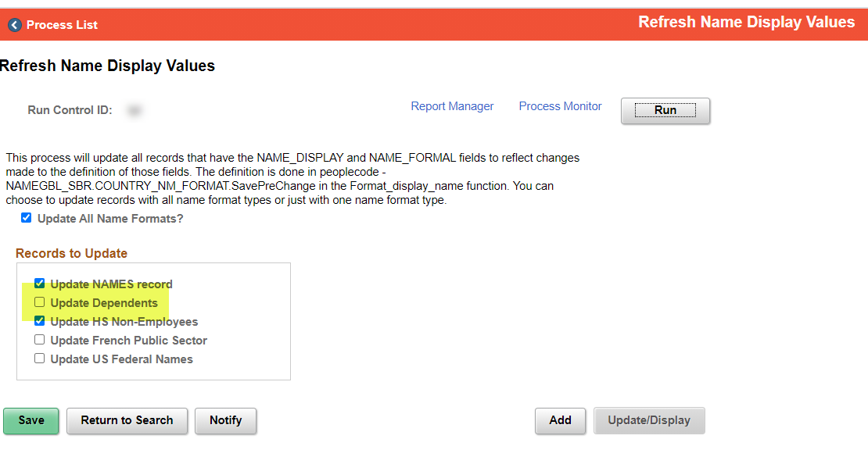
Task: Click the back chevron icon in the header
Action: point(14,24)
